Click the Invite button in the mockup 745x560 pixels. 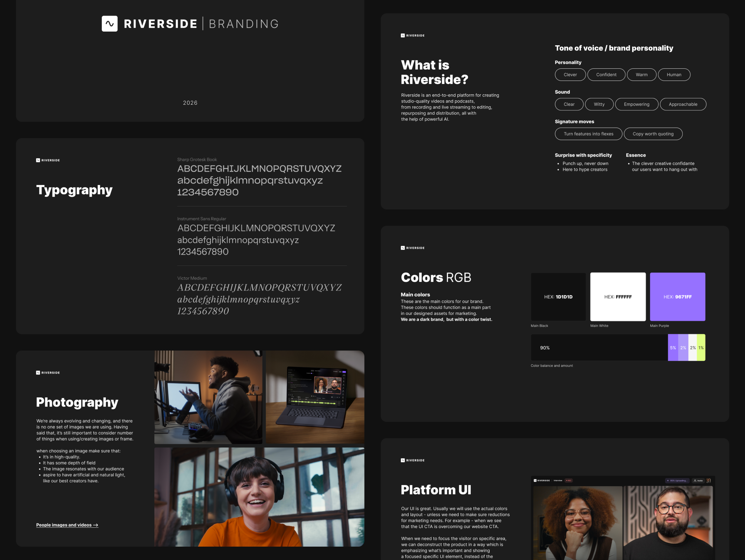[698, 481]
